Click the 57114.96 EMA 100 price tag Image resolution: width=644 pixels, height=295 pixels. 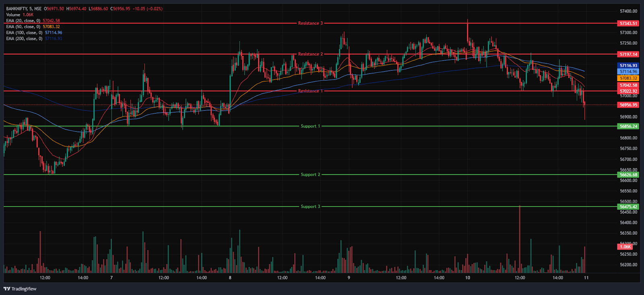pyautogui.click(x=628, y=72)
